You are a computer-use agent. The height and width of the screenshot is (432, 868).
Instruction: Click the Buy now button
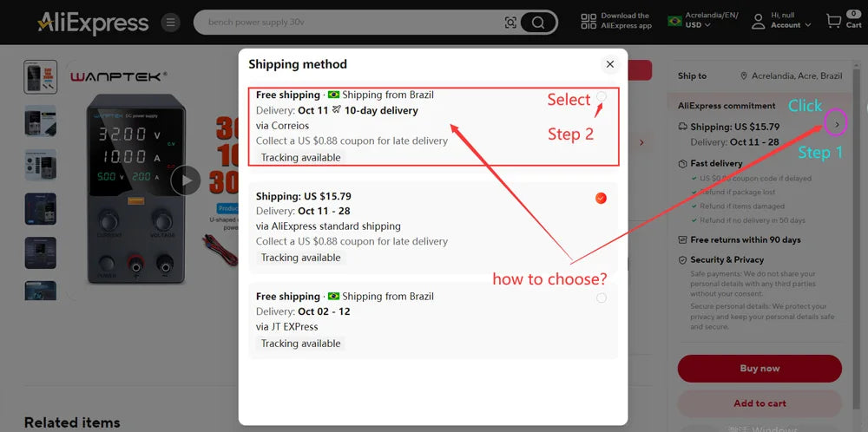(759, 369)
